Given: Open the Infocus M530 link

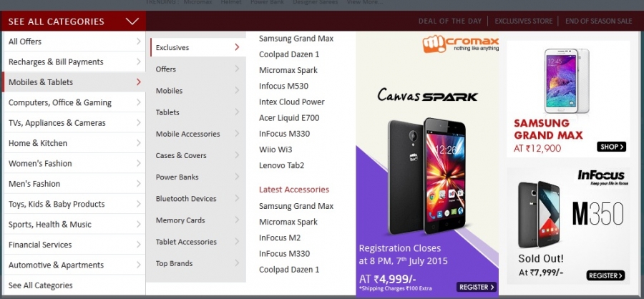Looking at the screenshot, I should pyautogui.click(x=283, y=86).
